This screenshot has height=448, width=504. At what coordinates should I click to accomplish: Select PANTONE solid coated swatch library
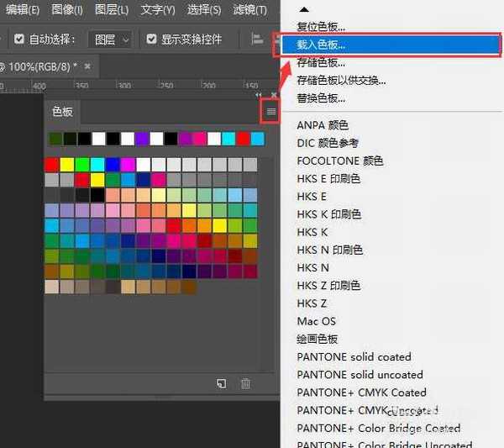click(354, 356)
